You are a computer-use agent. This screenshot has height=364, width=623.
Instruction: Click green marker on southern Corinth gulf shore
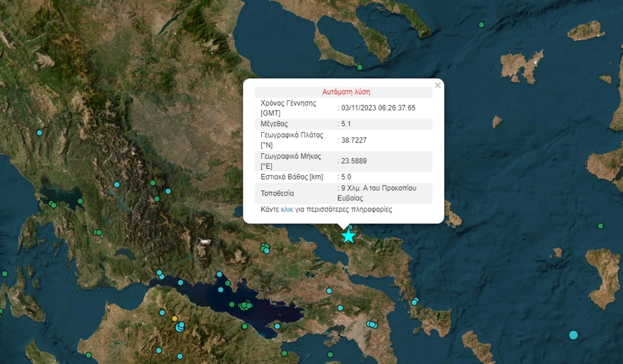point(245,326)
